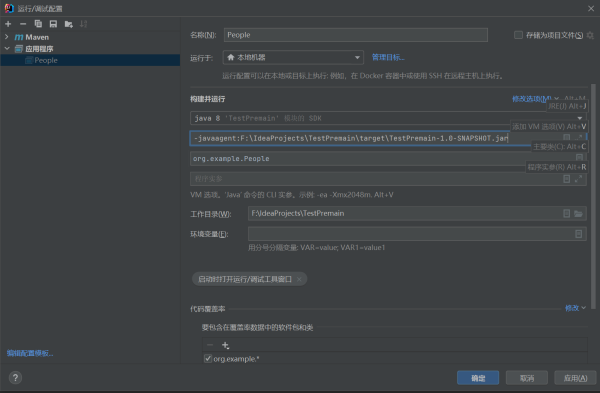Collapse the 应用程序 tree node
This screenshot has height=393, width=600.
7,49
